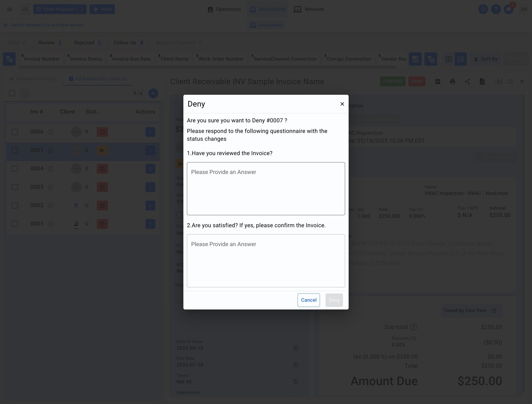Open actions menu for invoice 0003
The image size is (532, 404).
pos(150,187)
